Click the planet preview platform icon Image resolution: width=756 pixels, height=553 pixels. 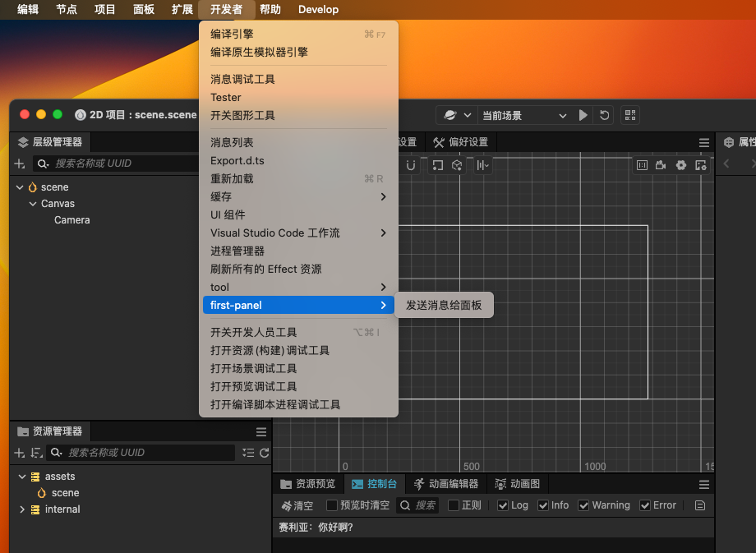click(x=449, y=115)
